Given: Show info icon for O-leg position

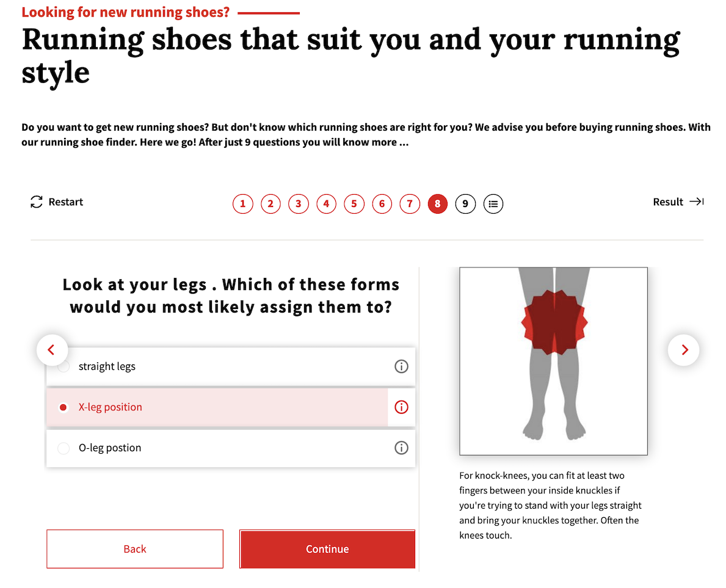Looking at the screenshot, I should (x=401, y=448).
